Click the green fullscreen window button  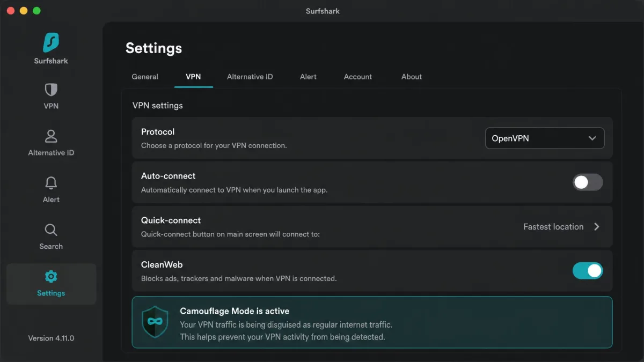tap(36, 11)
